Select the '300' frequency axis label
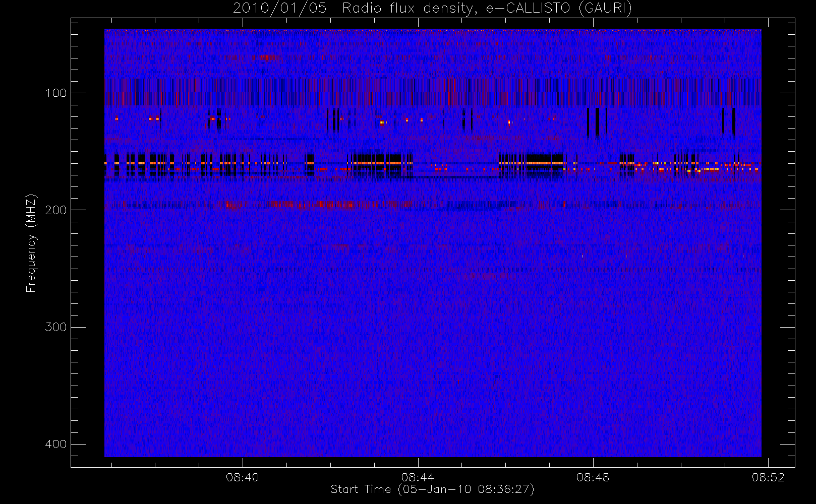This screenshot has width=816, height=504. [x=55, y=327]
